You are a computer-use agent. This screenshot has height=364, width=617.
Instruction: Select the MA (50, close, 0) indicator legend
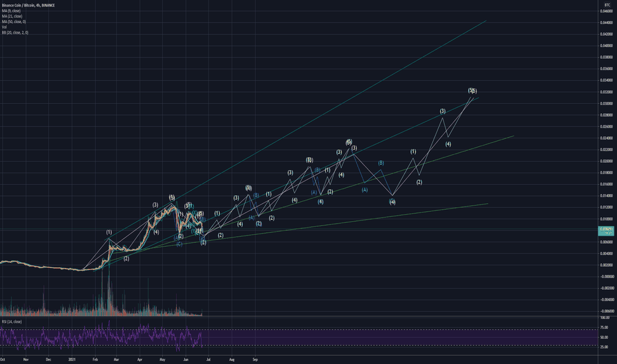14,22
